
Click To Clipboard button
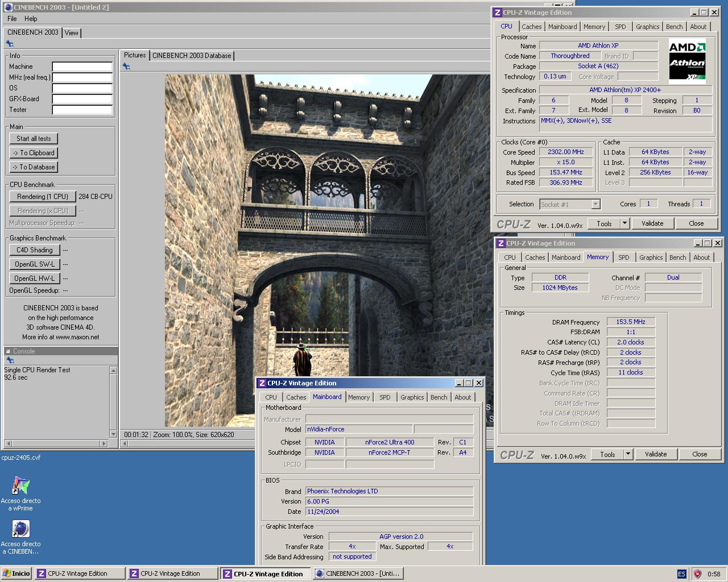click(x=34, y=153)
